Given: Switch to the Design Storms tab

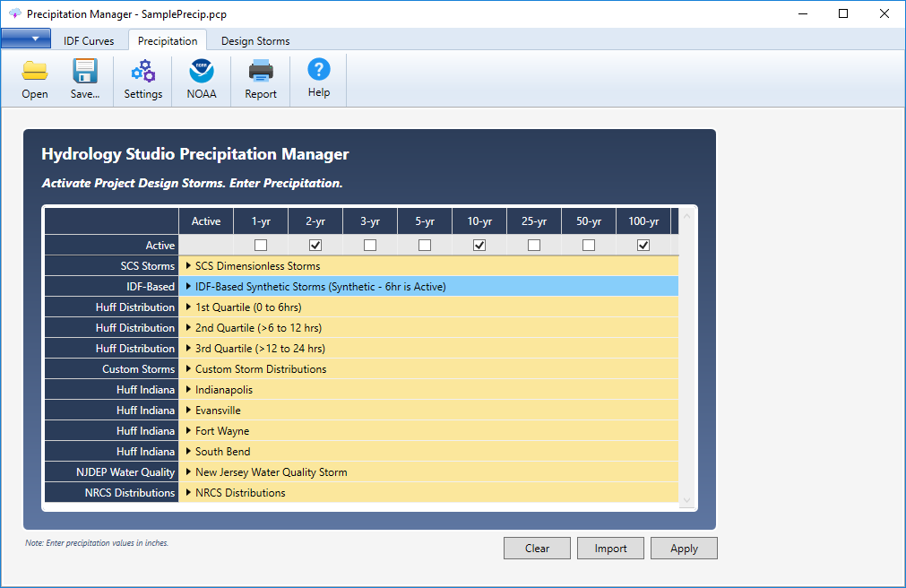Looking at the screenshot, I should click(x=255, y=41).
